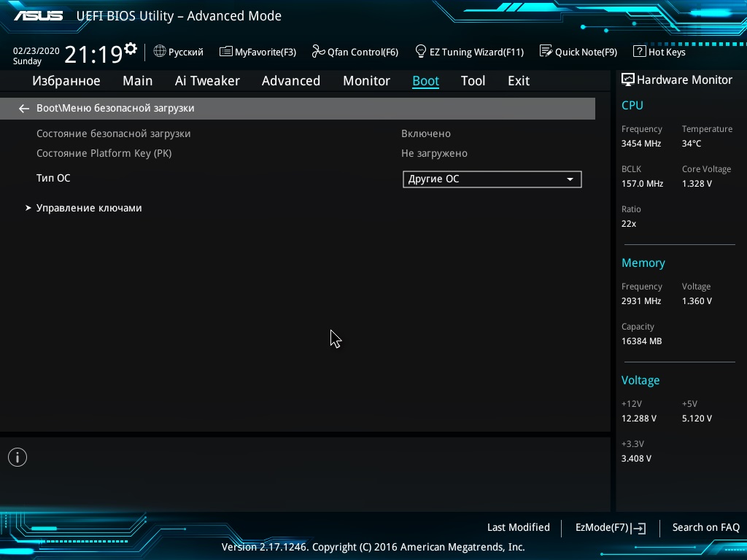Click the +3.3V value 3.408 V
747x560 pixels.
[636, 458]
